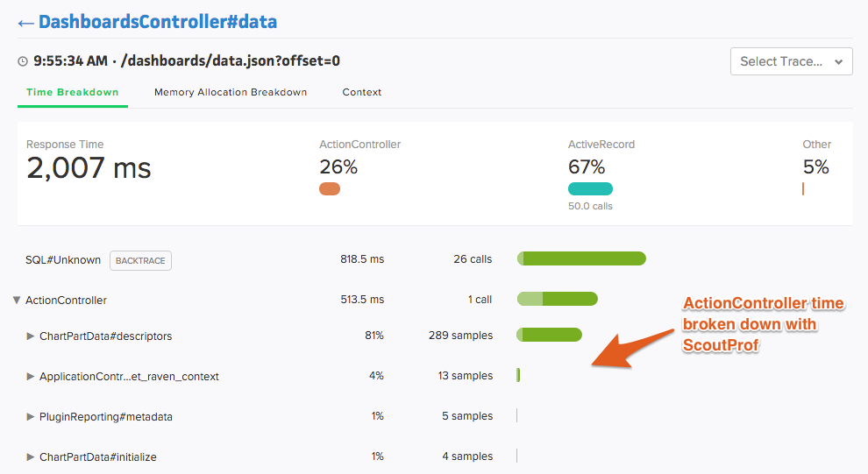Open the Select Trace dropdown

coord(791,61)
